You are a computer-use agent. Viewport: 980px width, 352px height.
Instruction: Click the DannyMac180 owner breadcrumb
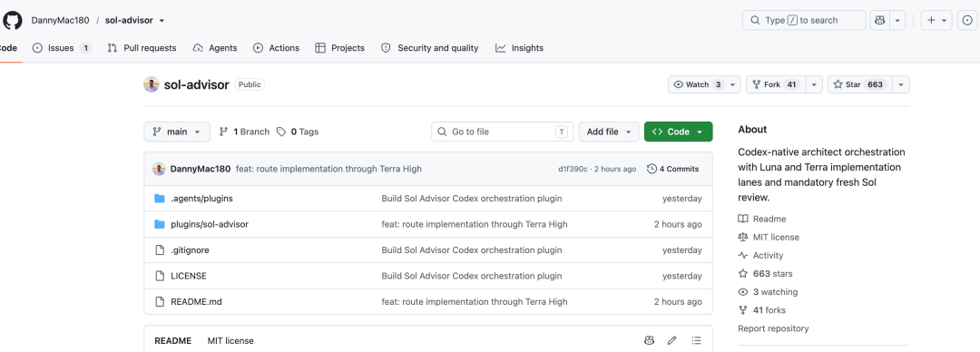coord(60,20)
